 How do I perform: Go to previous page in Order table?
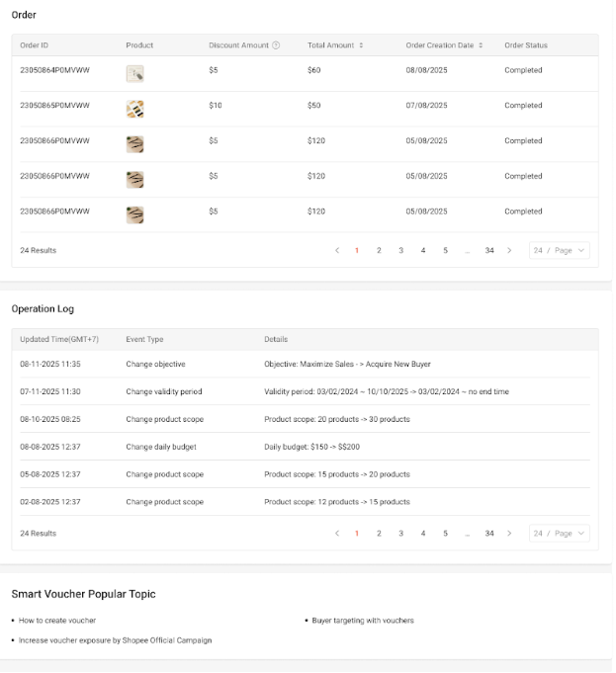tap(337, 250)
